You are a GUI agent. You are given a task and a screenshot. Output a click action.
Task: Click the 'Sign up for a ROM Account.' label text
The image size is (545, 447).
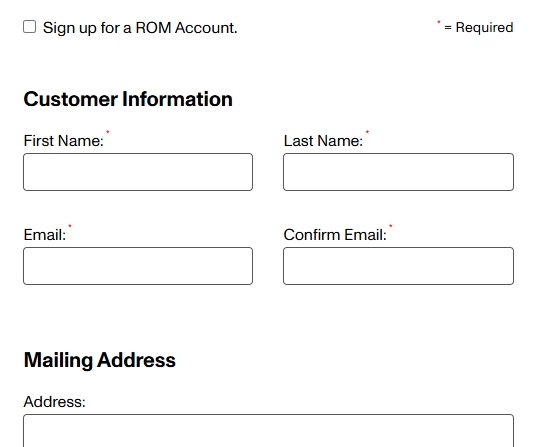140,28
